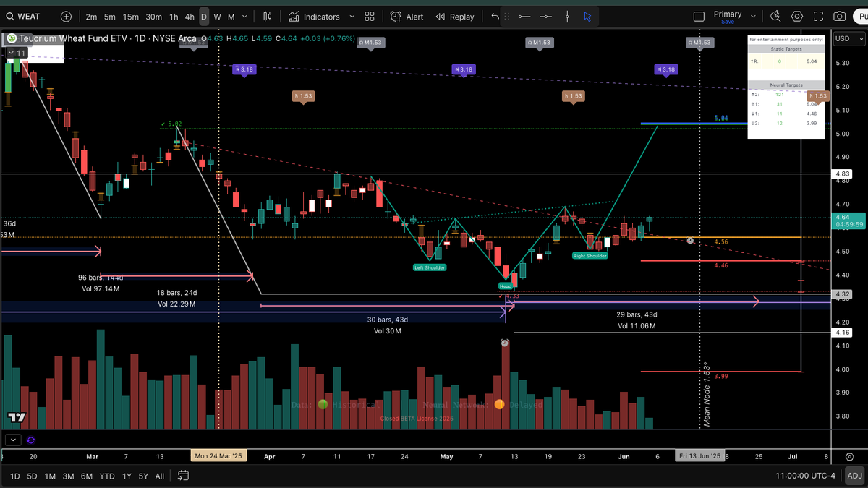Set date range to 1M
The width and height of the screenshot is (868, 488).
click(x=51, y=476)
